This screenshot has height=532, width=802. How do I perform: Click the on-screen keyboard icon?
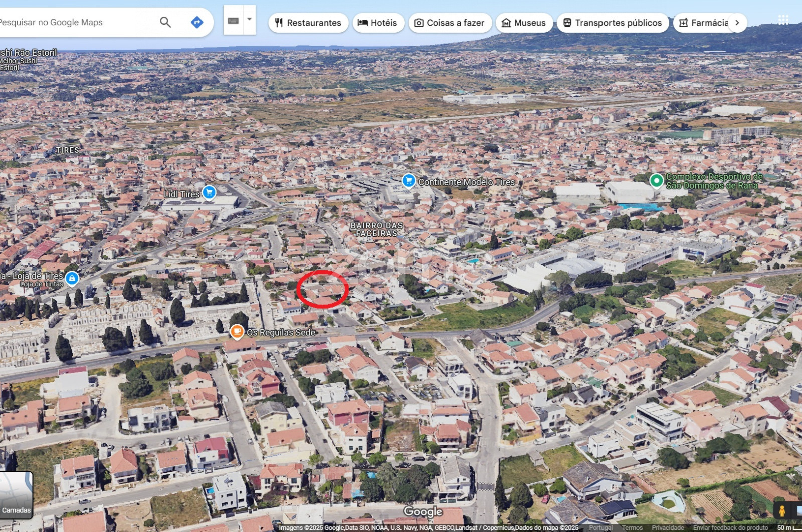coord(233,21)
